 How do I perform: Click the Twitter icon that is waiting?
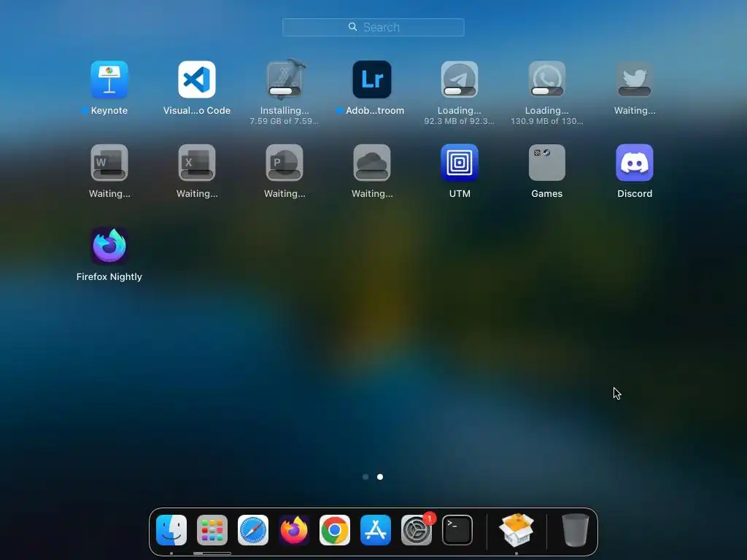pos(635,79)
